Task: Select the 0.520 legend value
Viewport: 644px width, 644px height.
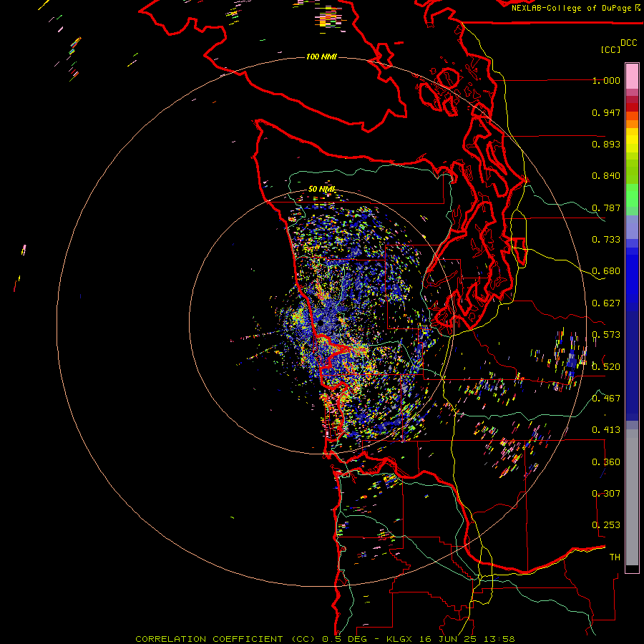Action: [x=606, y=366]
